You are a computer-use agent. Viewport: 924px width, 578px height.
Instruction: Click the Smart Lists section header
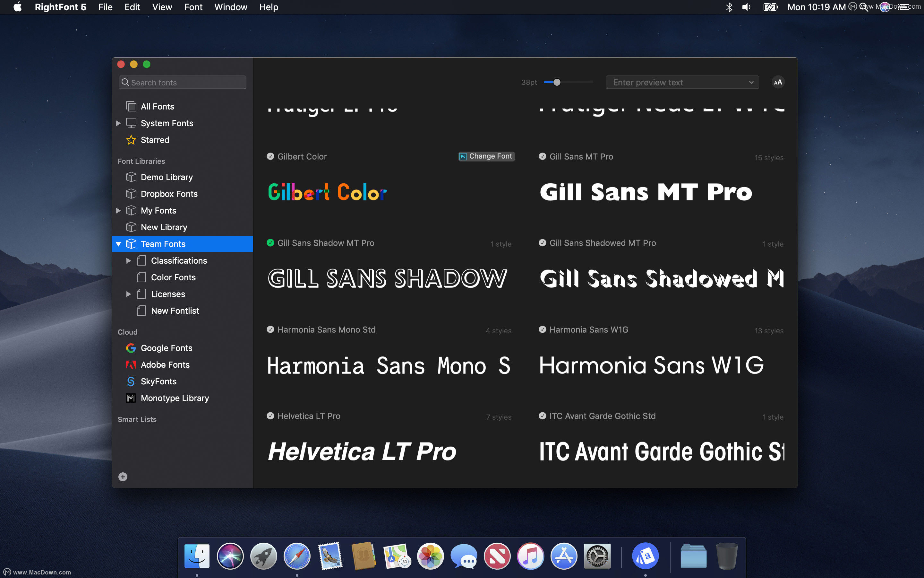tap(137, 419)
